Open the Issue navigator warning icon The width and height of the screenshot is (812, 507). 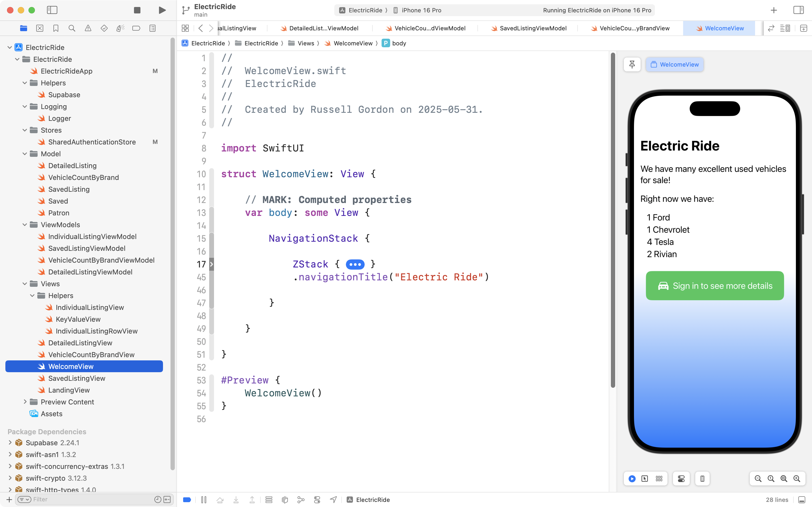[88, 28]
